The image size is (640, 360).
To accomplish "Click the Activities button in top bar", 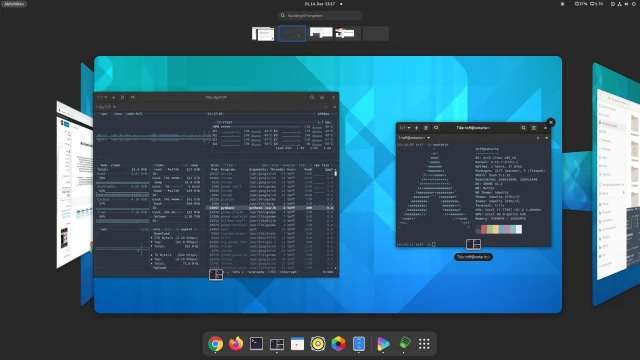I will (x=14, y=4).
